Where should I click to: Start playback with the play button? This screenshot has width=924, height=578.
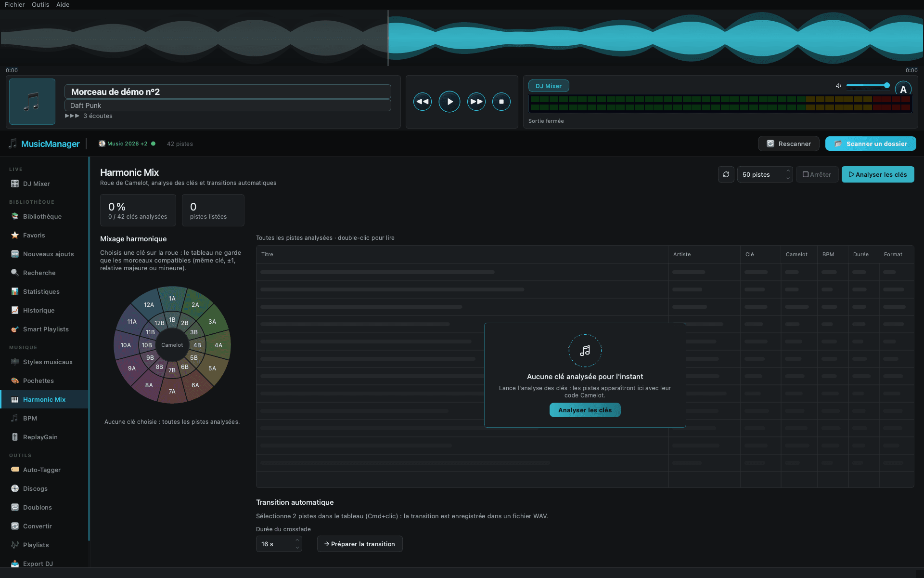pos(449,102)
